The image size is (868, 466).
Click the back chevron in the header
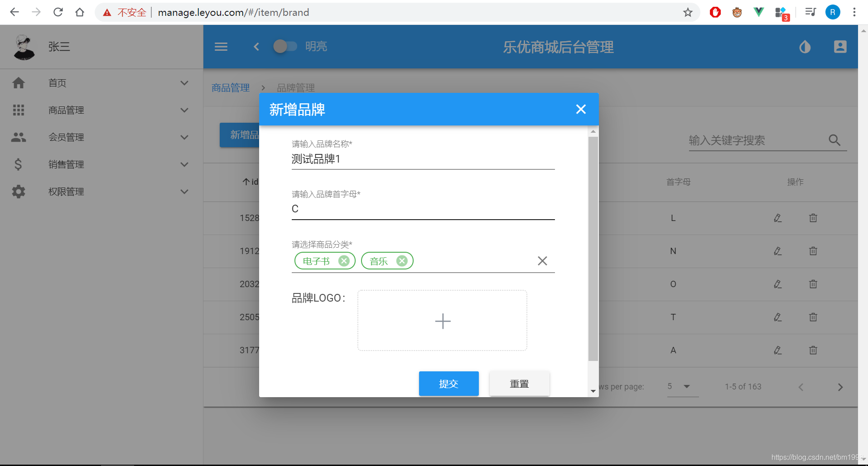click(256, 47)
